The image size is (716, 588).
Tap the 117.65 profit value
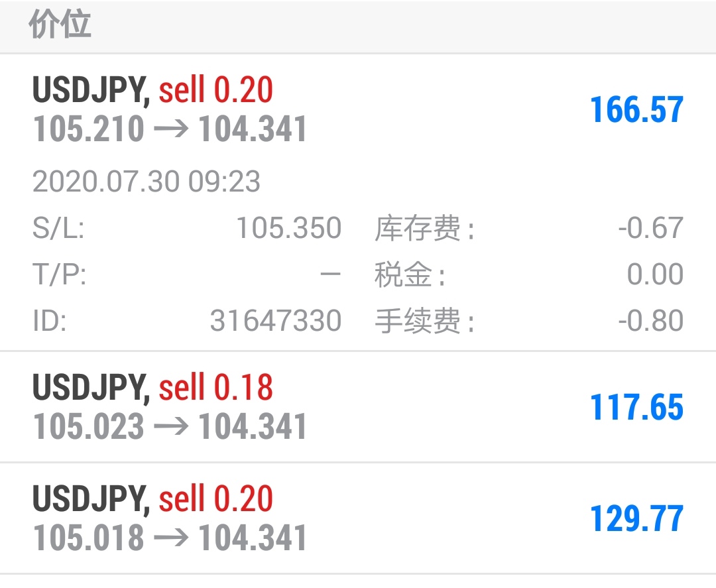pyautogui.click(x=636, y=407)
